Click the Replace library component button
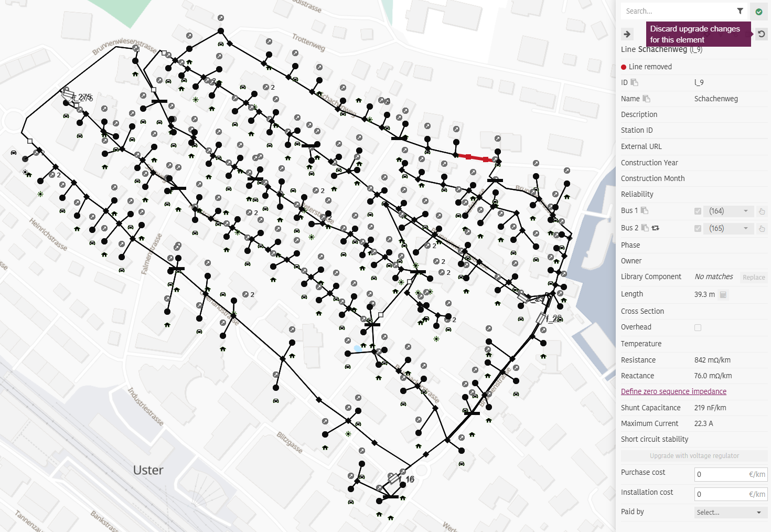Screen dimensions: 771x532 tap(754, 278)
